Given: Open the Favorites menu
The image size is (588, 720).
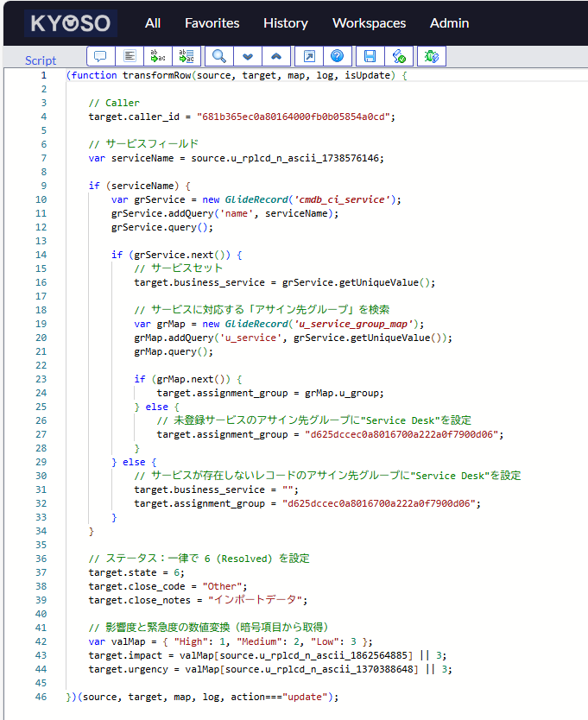Looking at the screenshot, I should [x=212, y=23].
